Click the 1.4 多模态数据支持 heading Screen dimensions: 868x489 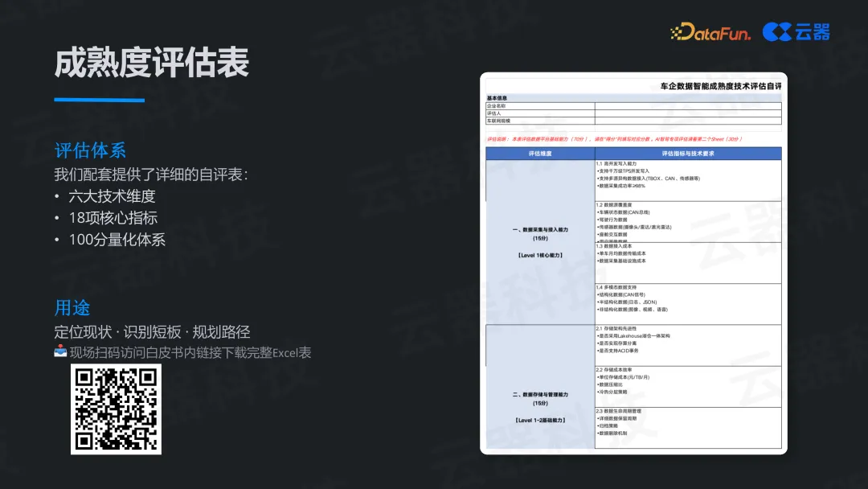pyautogui.click(x=616, y=287)
